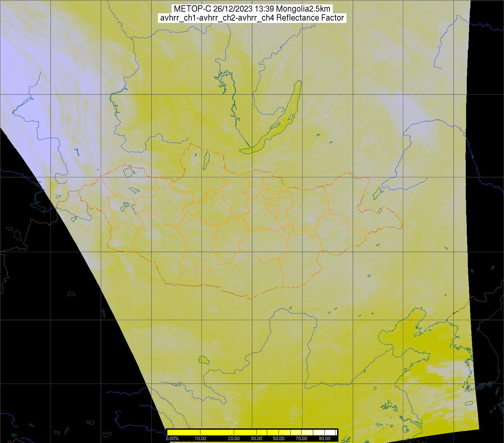Click the colorbar segment between 0.00% and 10.00
This screenshot has height=443, width=504.
(x=184, y=432)
